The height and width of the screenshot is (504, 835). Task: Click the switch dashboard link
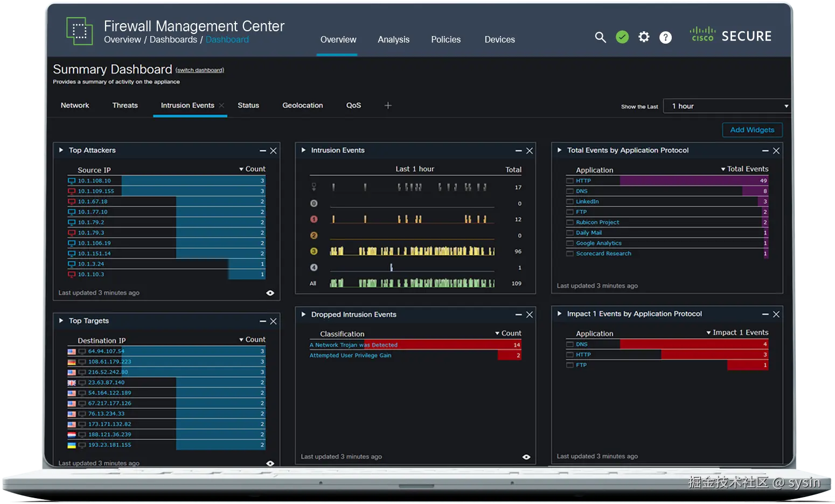click(199, 69)
